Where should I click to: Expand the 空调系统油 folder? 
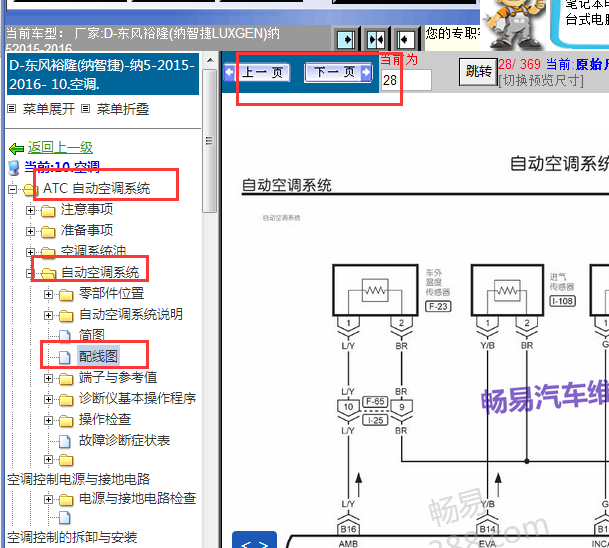30,252
